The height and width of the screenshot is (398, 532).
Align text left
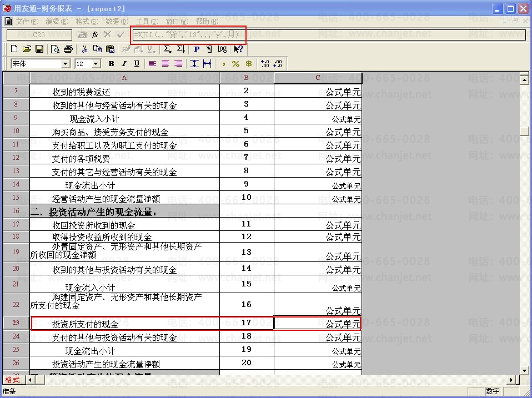(152, 64)
